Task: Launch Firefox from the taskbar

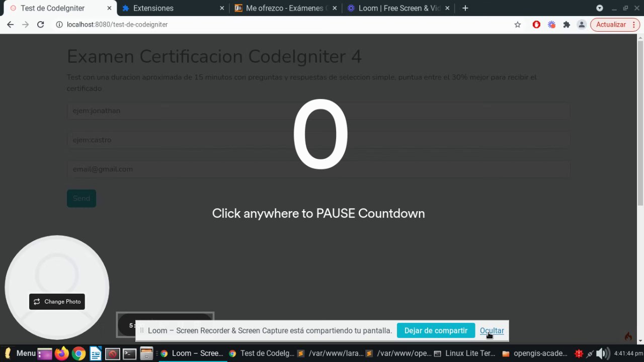Action: click(61, 353)
